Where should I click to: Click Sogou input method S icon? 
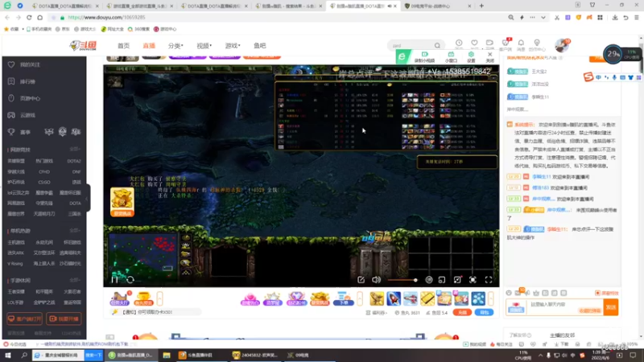coord(588,76)
